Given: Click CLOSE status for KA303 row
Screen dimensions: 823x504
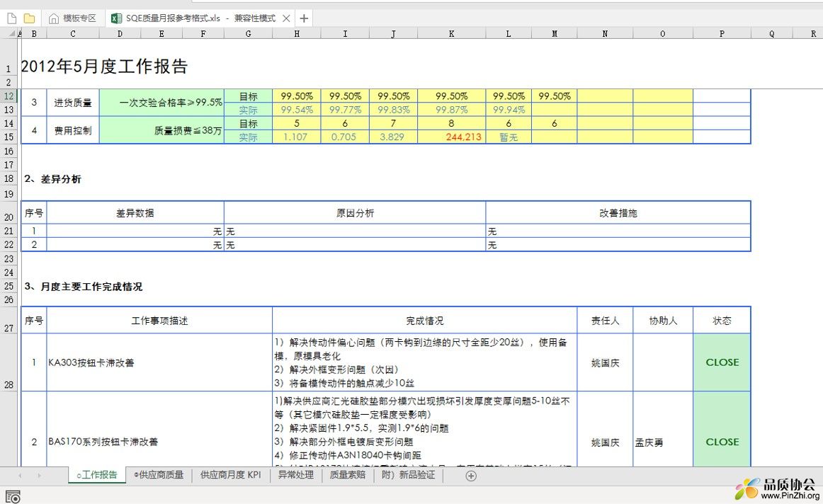Looking at the screenshot, I should coord(722,362).
